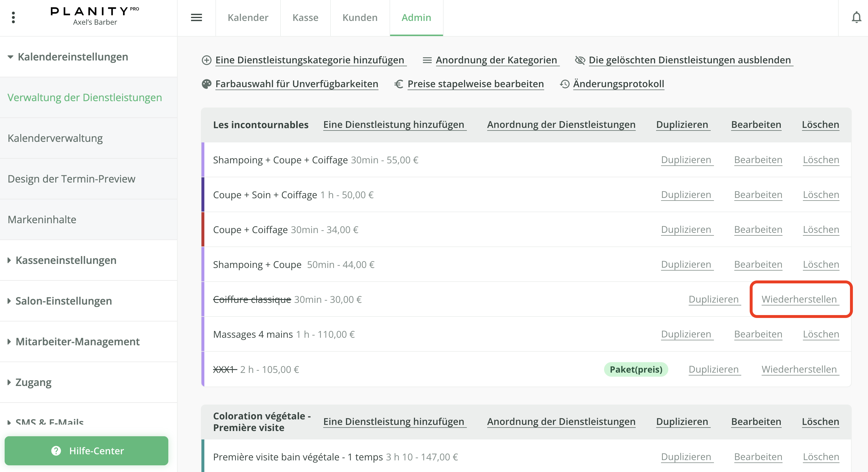Switch to the Kalender tab
868x472 pixels.
point(248,17)
